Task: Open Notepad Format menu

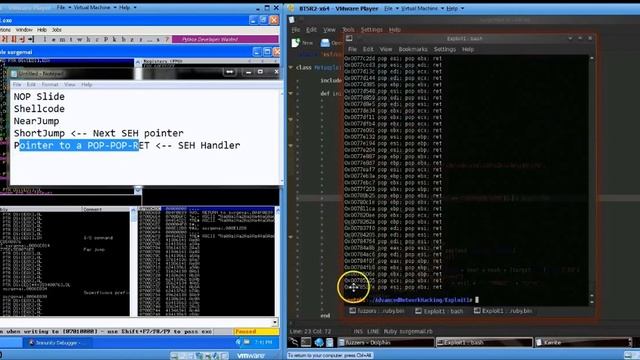Action: click(50, 84)
